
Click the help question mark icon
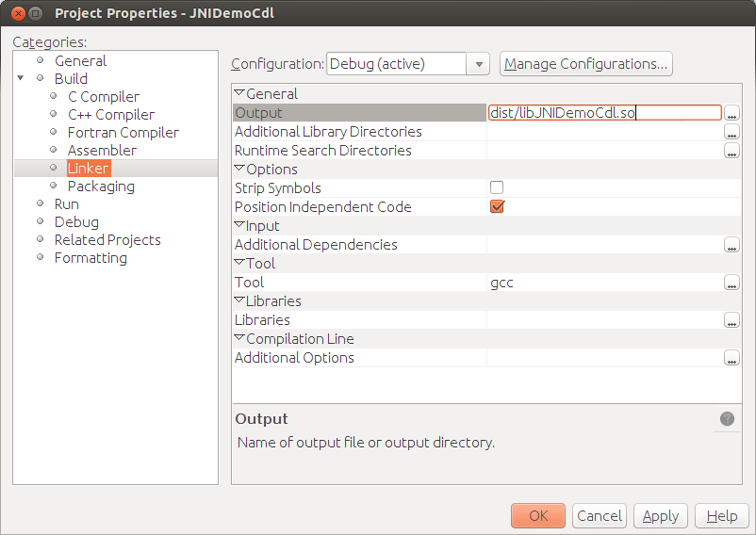727,419
